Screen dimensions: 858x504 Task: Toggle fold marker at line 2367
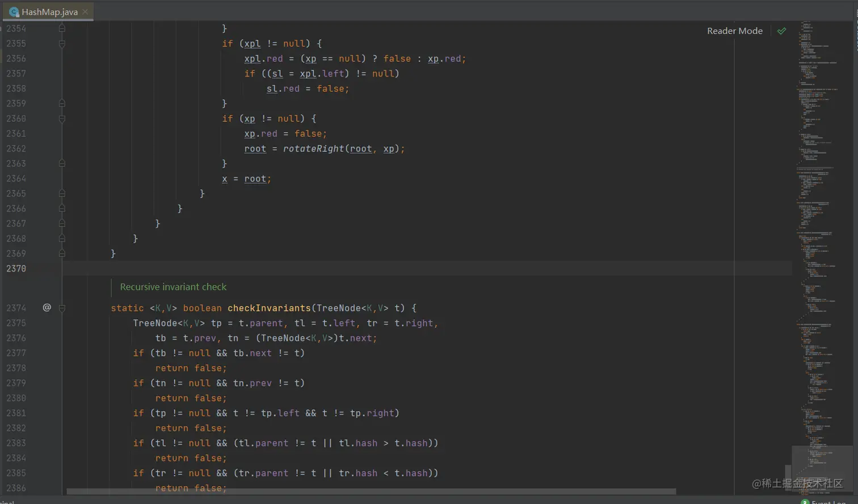(x=62, y=223)
